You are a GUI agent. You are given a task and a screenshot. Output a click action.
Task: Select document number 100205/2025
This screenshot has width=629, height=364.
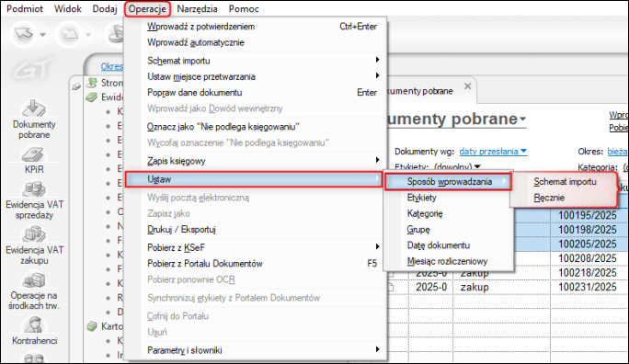click(x=588, y=245)
